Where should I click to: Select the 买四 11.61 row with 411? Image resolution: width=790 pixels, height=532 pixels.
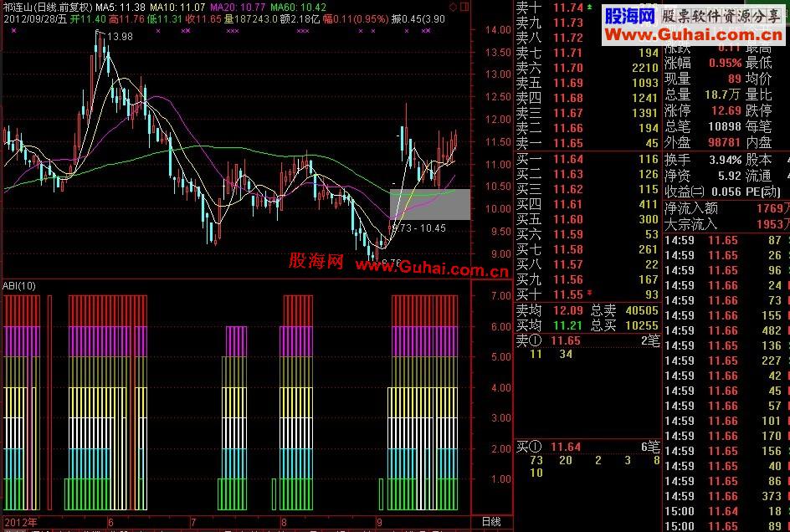point(587,205)
